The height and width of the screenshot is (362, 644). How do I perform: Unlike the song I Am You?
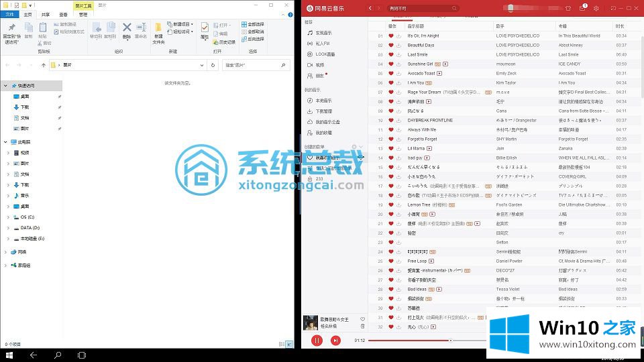click(x=391, y=83)
